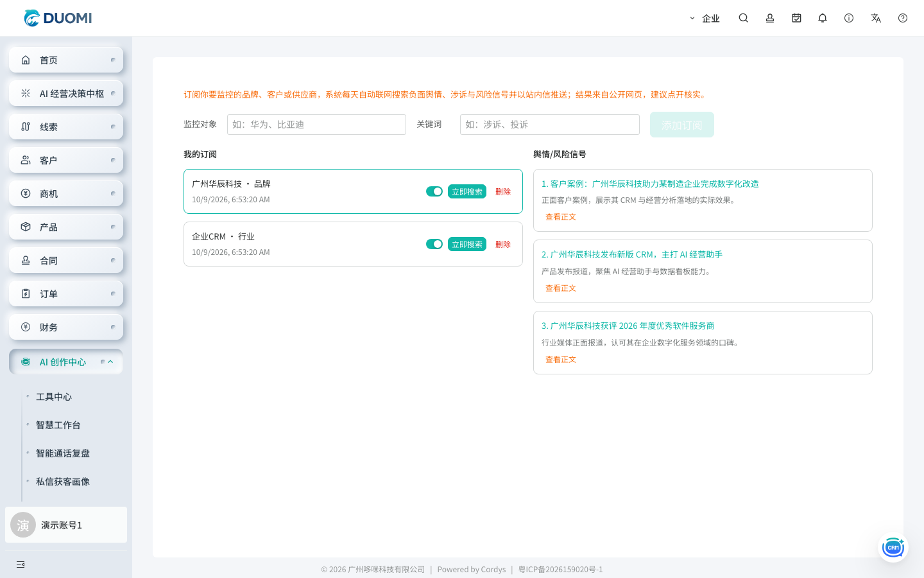Focus the 监控对象 input field

pyautogui.click(x=316, y=125)
